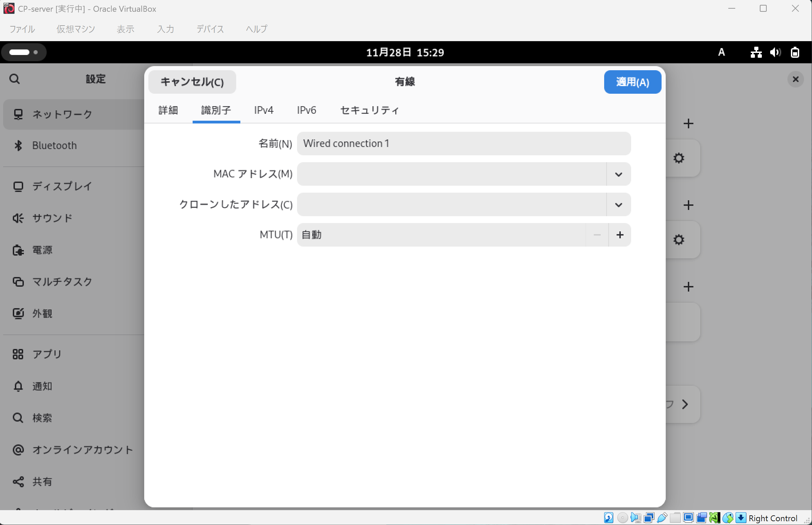Click the search icon in the Settings sidebar
This screenshot has width=812, height=525.
(15, 79)
